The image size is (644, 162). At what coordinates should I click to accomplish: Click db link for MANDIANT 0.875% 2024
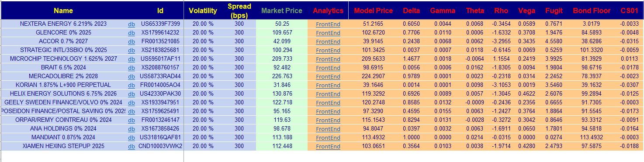131,138
